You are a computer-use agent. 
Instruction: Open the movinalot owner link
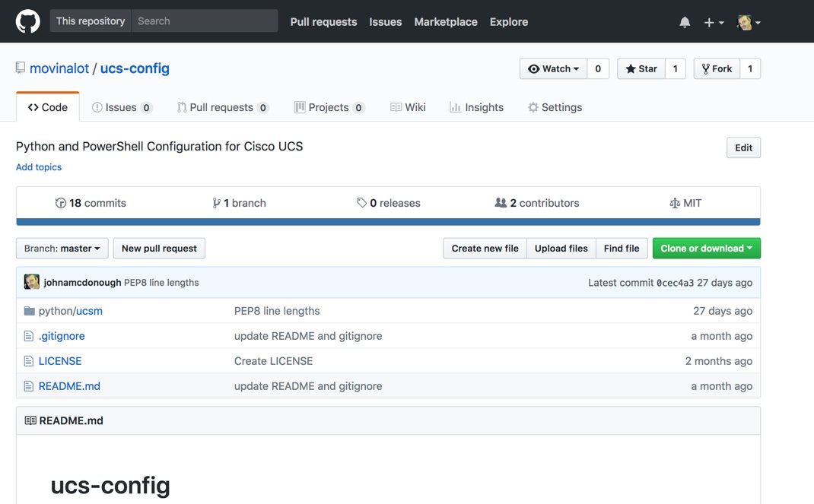coord(59,68)
